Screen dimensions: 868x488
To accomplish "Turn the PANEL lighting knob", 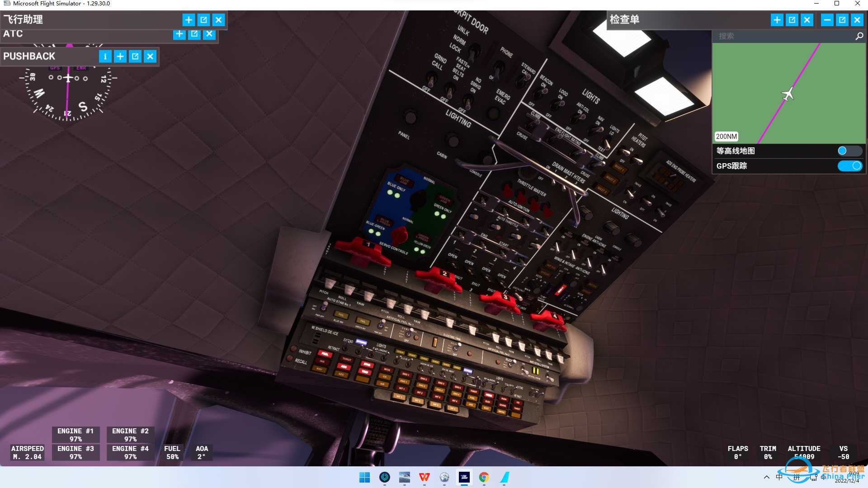I will pos(410,117).
